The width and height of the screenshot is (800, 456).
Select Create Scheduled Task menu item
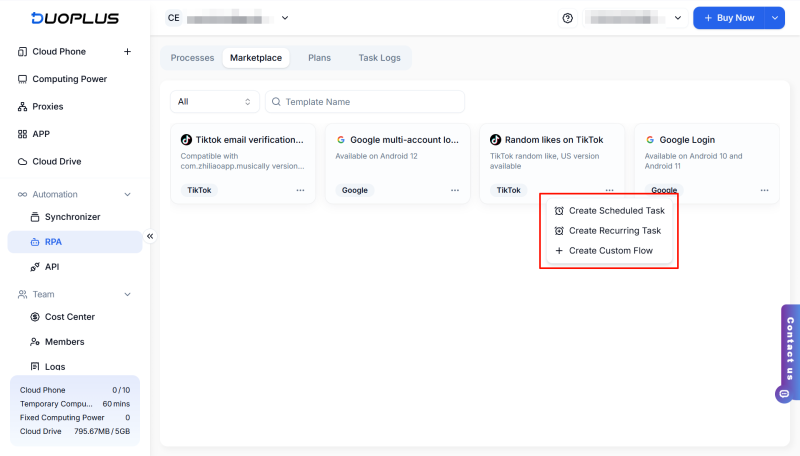tap(615, 211)
